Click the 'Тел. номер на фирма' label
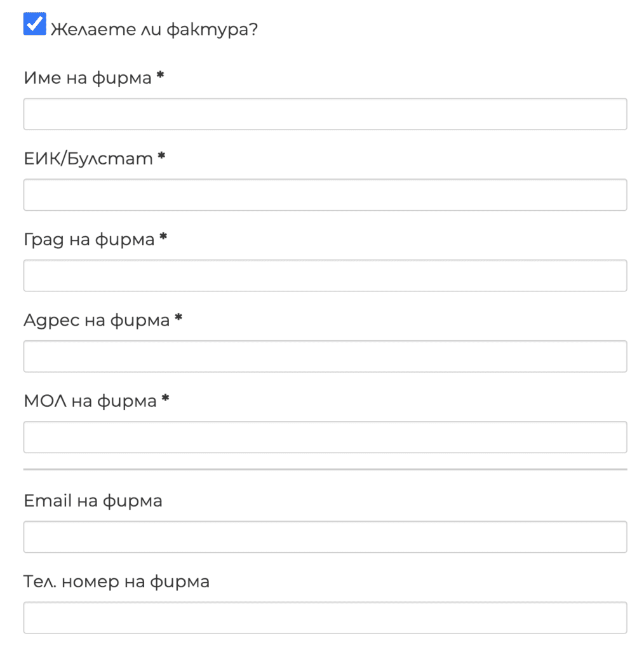The image size is (644, 650). [116, 581]
